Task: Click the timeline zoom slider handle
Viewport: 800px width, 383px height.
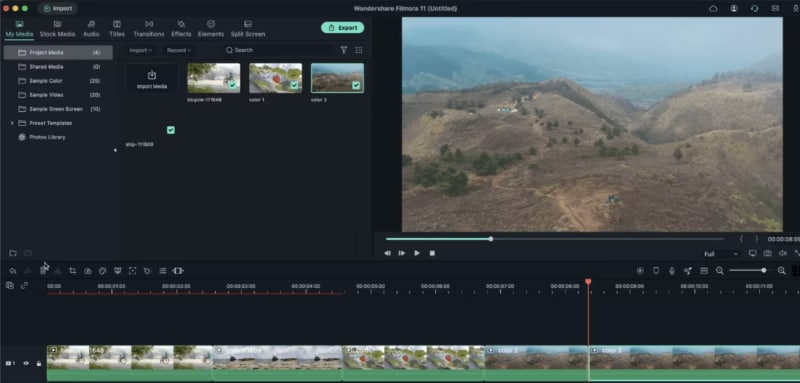Action: tap(763, 271)
